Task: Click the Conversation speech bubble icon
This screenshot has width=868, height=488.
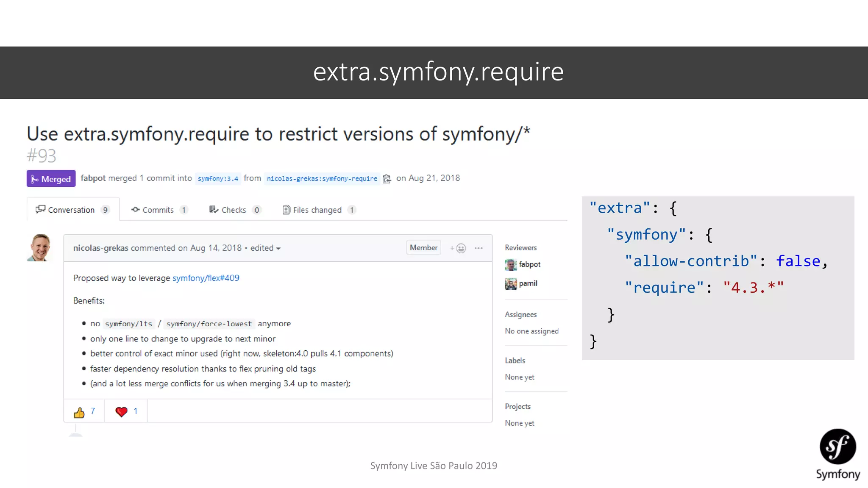Action: (40, 209)
